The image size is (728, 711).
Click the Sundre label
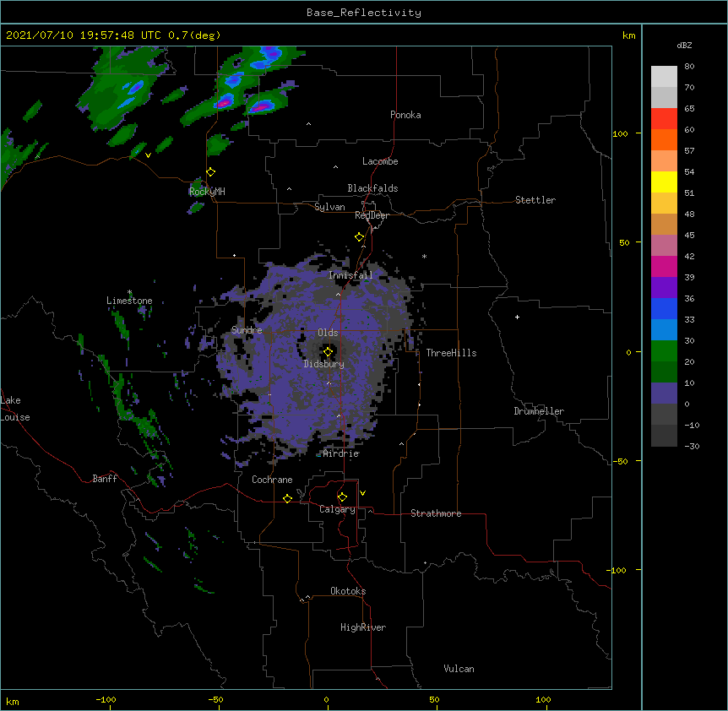(x=247, y=330)
